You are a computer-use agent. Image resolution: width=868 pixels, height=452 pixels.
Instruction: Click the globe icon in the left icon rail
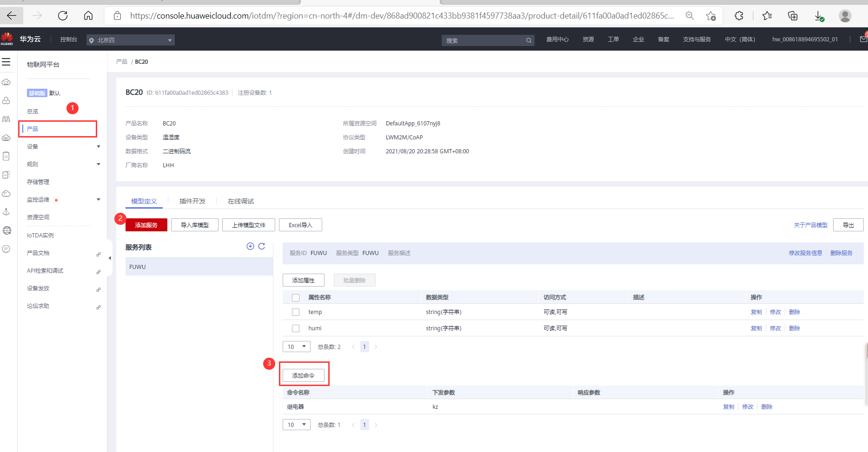point(7,230)
